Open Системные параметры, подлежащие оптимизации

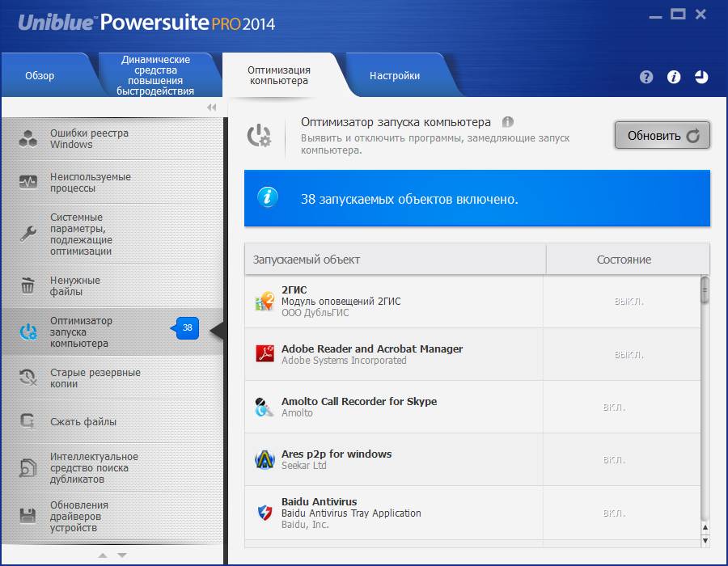112,234
